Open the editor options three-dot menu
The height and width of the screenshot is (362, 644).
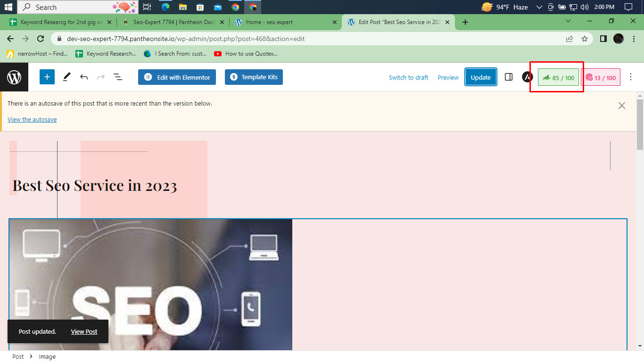click(631, 76)
